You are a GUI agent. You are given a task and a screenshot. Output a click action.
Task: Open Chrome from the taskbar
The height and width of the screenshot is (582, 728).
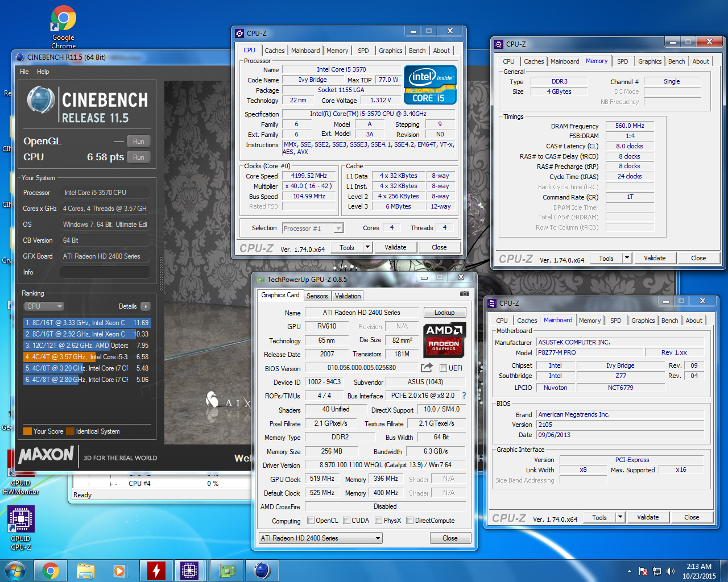click(x=51, y=571)
